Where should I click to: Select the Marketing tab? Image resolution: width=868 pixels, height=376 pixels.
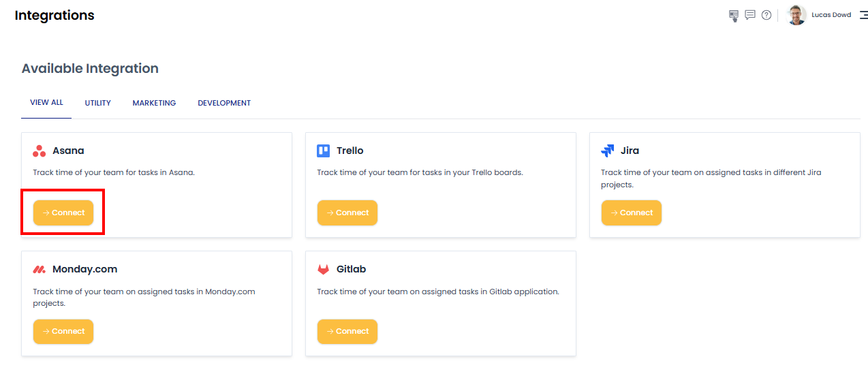[x=154, y=104]
